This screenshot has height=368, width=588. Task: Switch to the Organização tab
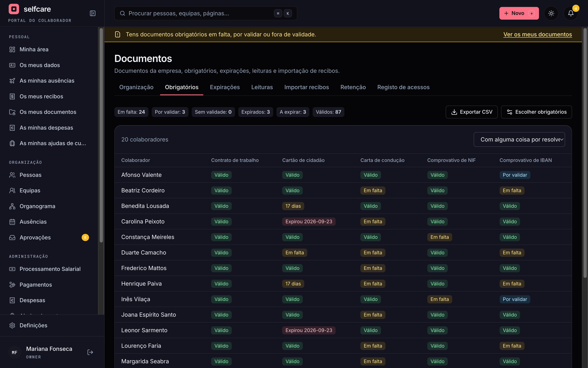point(136,87)
